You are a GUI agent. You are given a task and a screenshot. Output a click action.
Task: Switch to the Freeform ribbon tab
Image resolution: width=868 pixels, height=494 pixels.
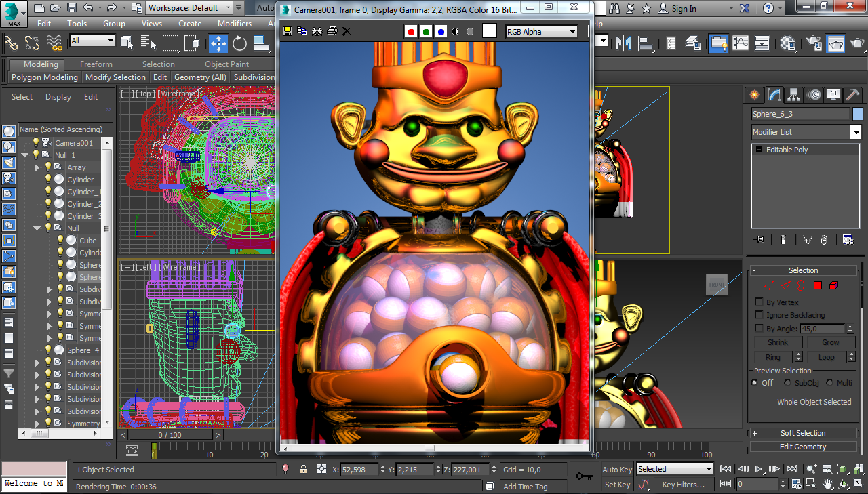96,64
